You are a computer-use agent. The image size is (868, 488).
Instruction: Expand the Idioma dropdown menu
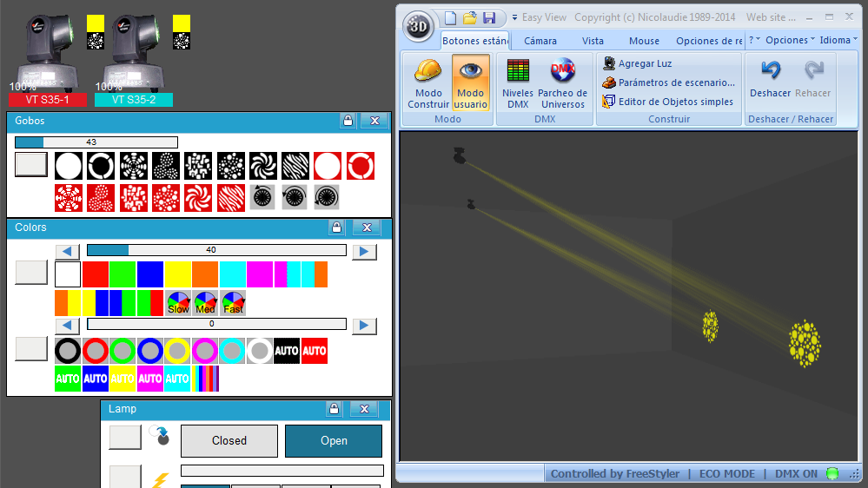838,40
